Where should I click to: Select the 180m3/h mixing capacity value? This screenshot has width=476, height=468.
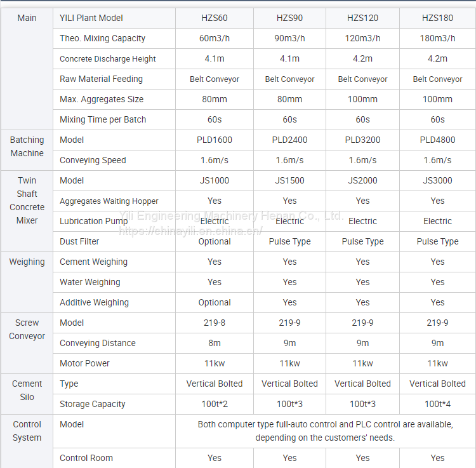[437, 38]
